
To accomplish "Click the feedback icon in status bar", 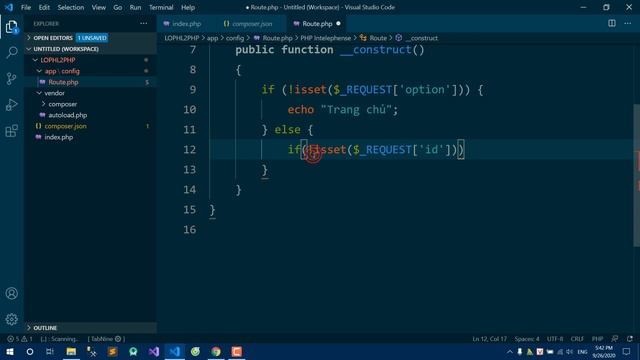I will click(x=614, y=339).
